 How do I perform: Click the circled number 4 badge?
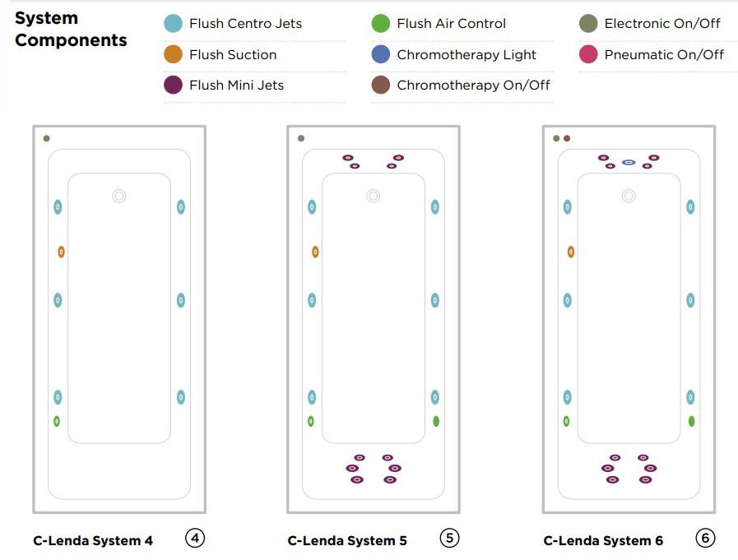[195, 539]
